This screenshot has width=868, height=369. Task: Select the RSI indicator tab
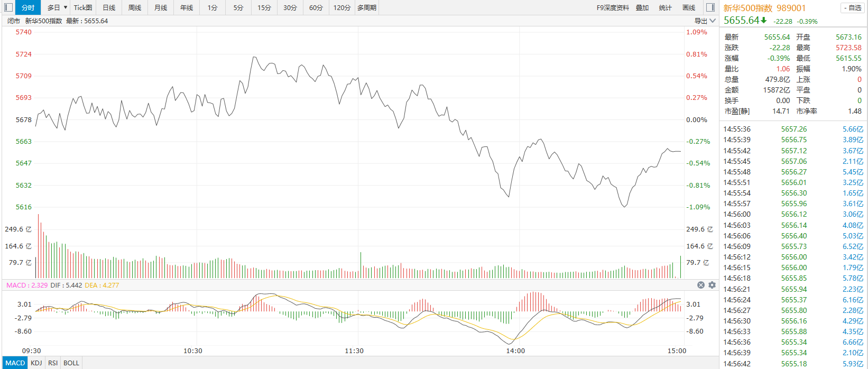53,363
